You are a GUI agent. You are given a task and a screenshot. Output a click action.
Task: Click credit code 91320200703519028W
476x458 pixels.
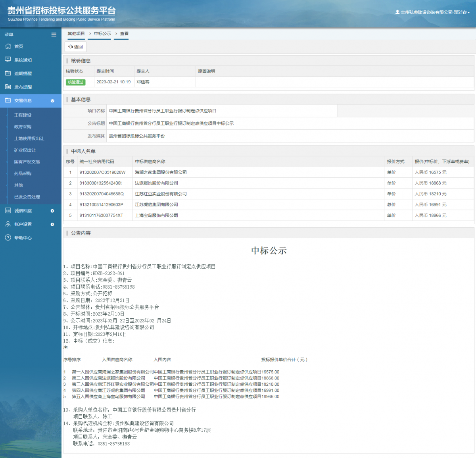102,172
